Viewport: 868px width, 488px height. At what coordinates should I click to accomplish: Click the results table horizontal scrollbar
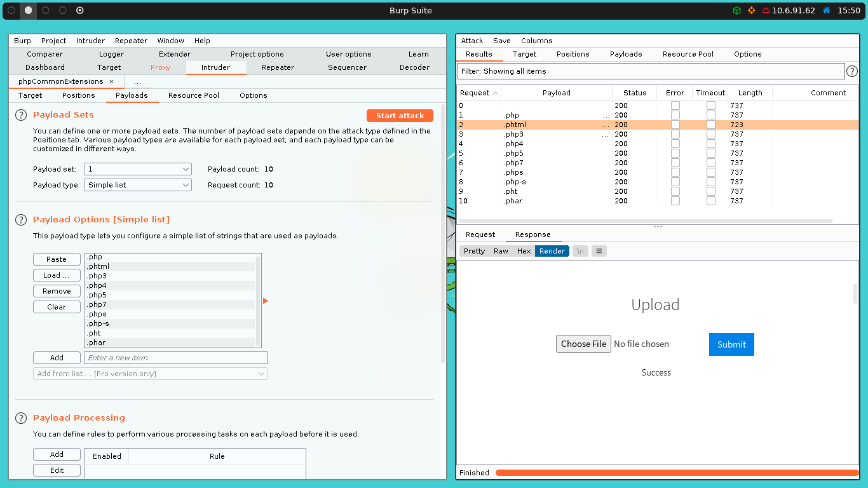click(x=645, y=221)
